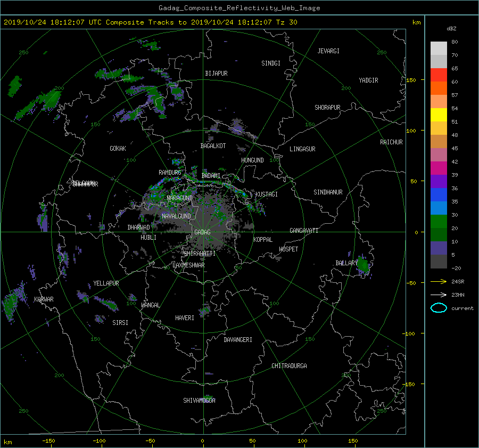479x448 pixels.
Task: Click the KARWAR city label
Action: 44,299
